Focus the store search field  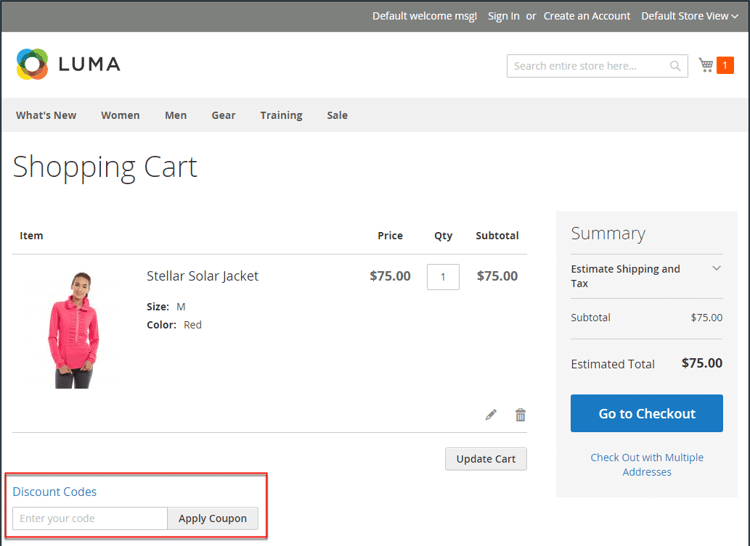[x=597, y=66]
